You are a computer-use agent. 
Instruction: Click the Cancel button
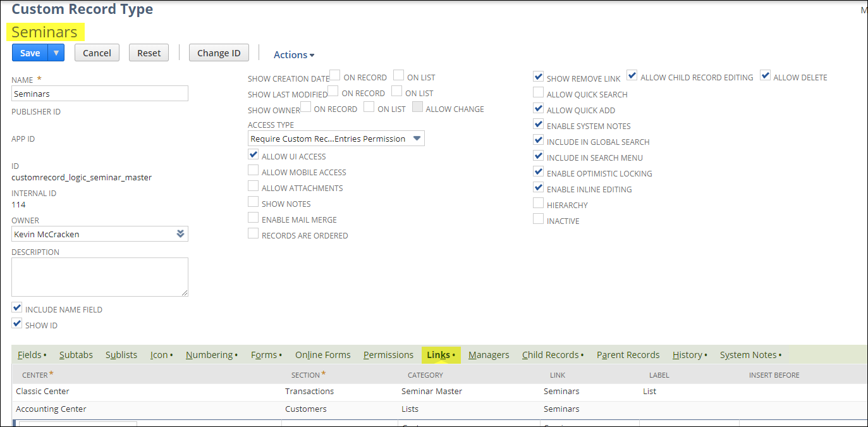pos(97,53)
